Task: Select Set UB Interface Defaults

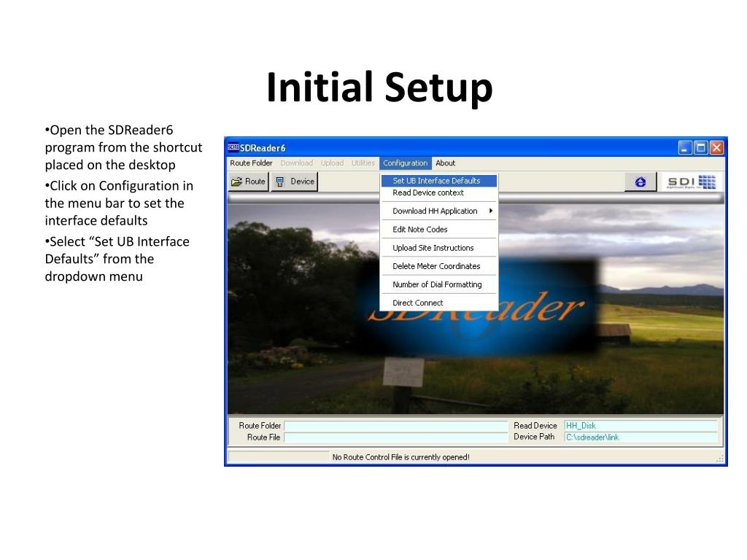Action: coord(438,181)
